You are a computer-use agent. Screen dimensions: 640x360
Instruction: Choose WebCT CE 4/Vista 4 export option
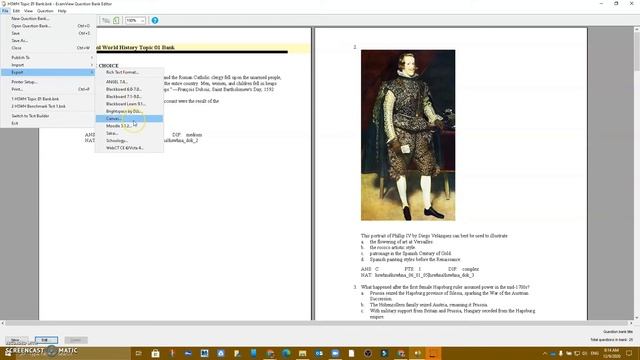[x=129, y=148]
